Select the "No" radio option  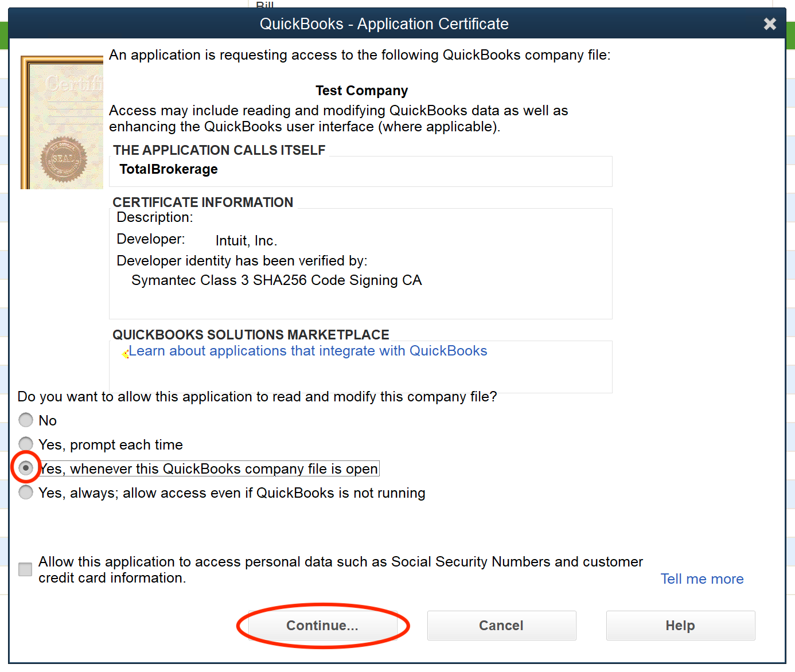[x=26, y=420]
